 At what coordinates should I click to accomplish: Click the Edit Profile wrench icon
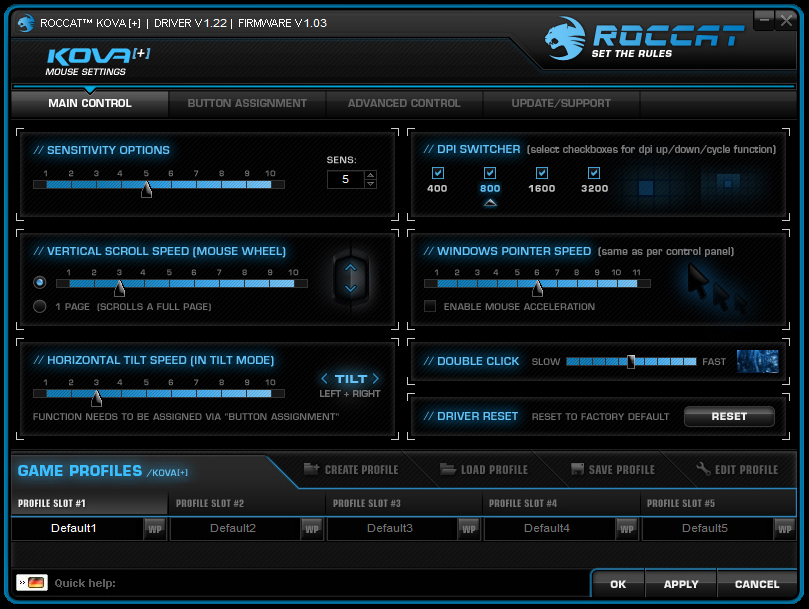[x=703, y=469]
